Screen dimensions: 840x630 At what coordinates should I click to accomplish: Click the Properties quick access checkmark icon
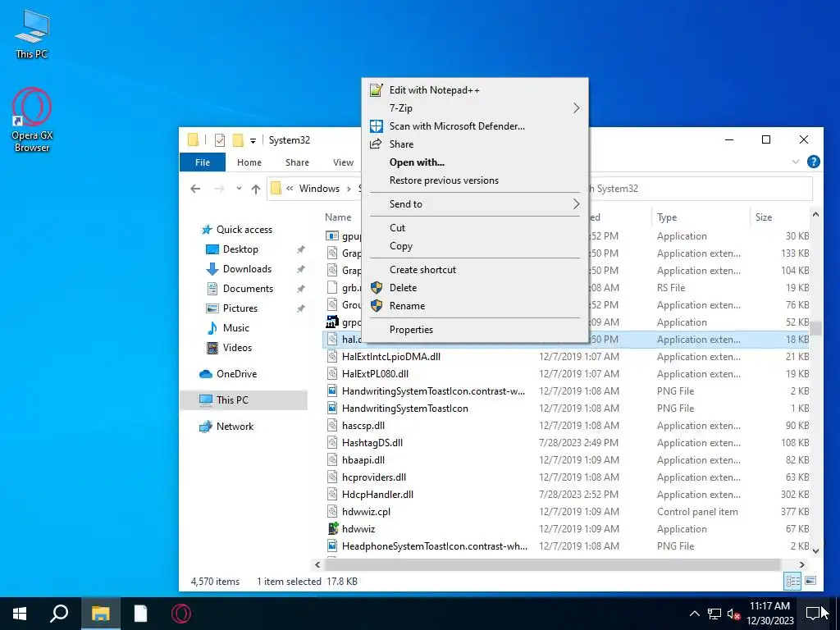220,140
